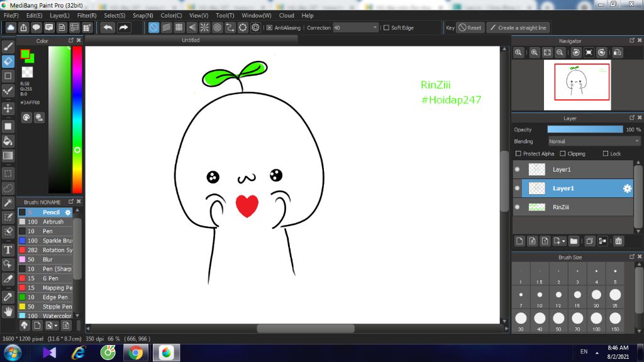Open the Blending mode dropdown
This screenshot has height=362, width=644.
(x=593, y=141)
